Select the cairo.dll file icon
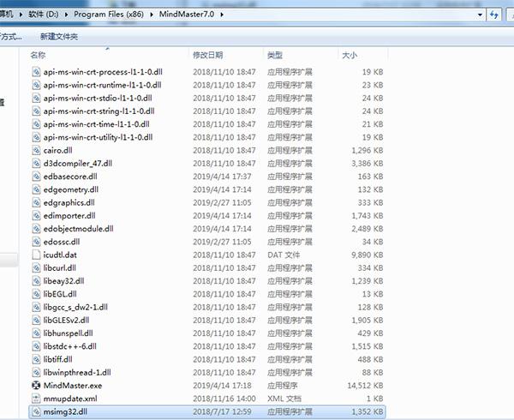The height and width of the screenshot is (420, 514). tap(36, 150)
